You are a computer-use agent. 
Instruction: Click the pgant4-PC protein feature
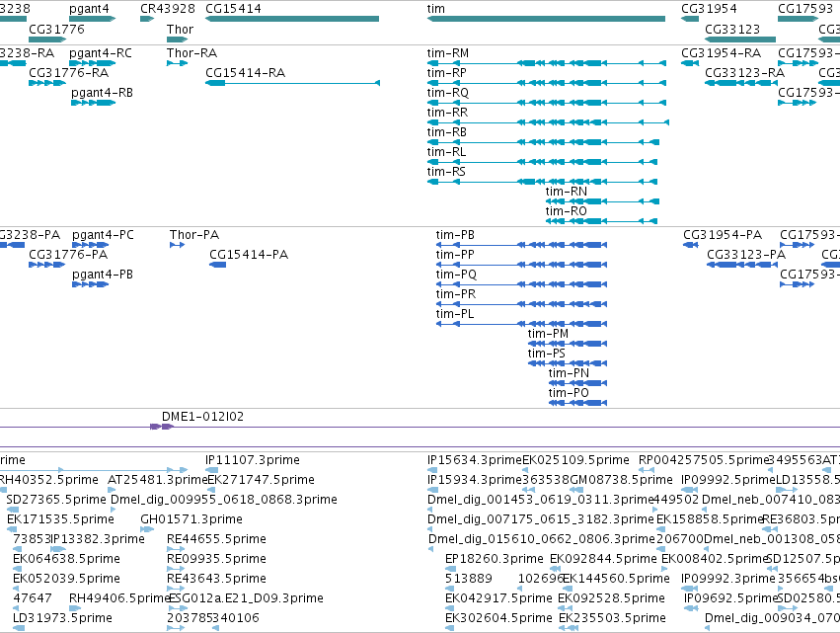[x=91, y=245]
